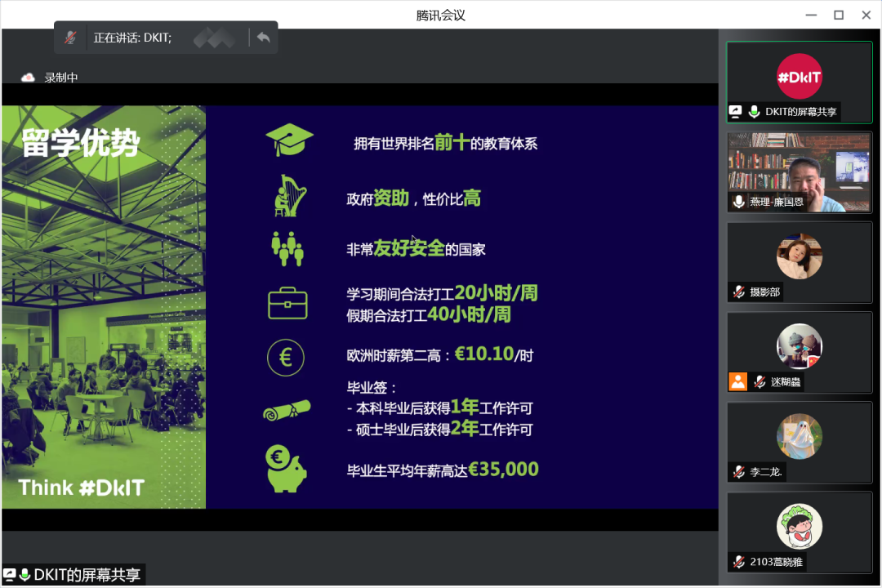Viewport: 882px width, 588px height.
Task: Click the share icon in bottom-left label
Action: tap(10, 575)
